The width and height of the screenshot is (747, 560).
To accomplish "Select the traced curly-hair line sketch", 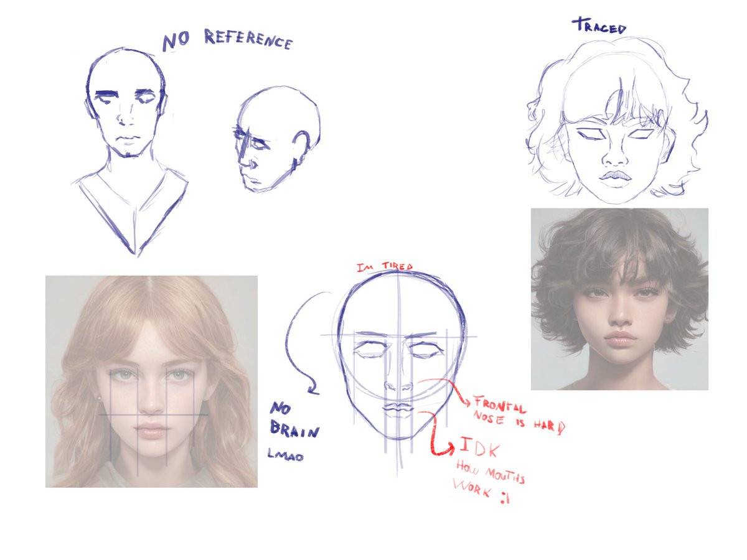I will point(618,120).
